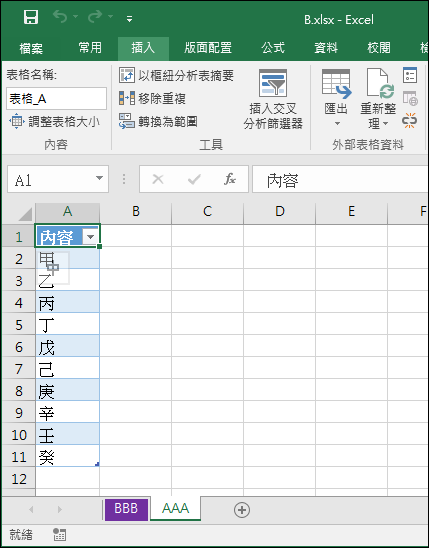Screen dimensions: 429x548
Task: Click the cell containing 庚
Action: tap(67, 391)
